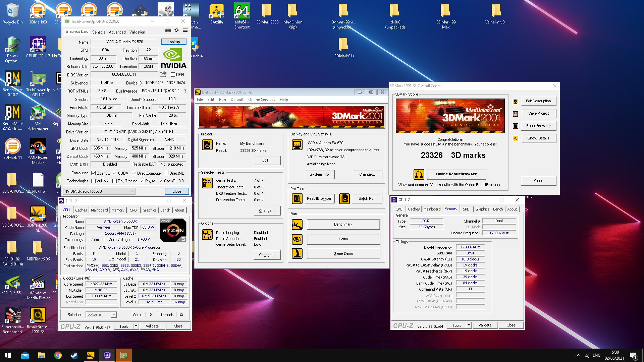Click the ResultBrowser magnifier icon in Pro Tools
The image size is (644, 362).
point(297,199)
